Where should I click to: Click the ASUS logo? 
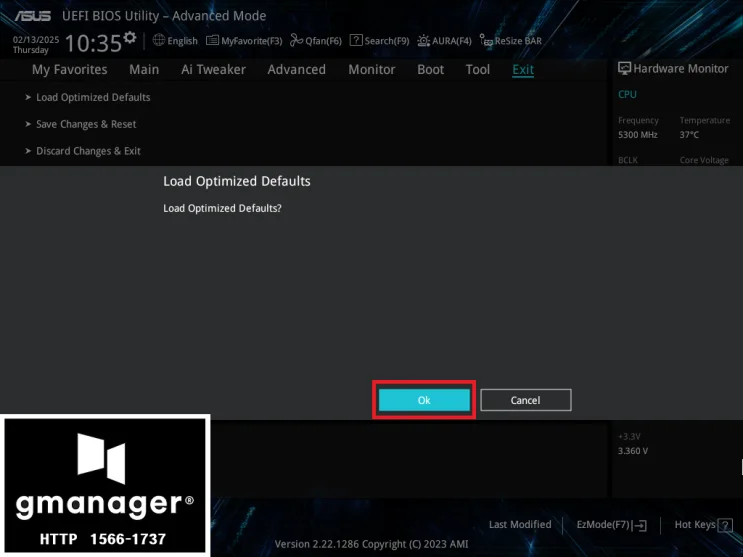tap(33, 16)
